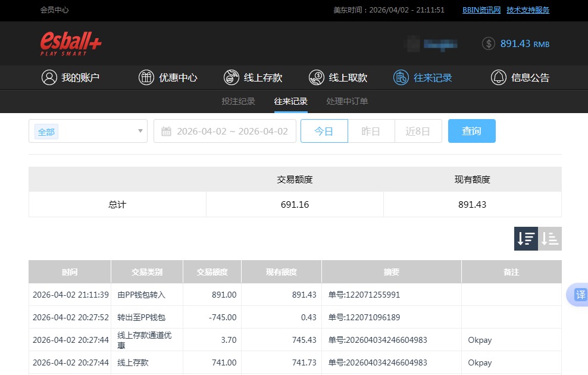Click the 译 translate icon on the right edge
The width and height of the screenshot is (588, 375).
coord(579,295)
